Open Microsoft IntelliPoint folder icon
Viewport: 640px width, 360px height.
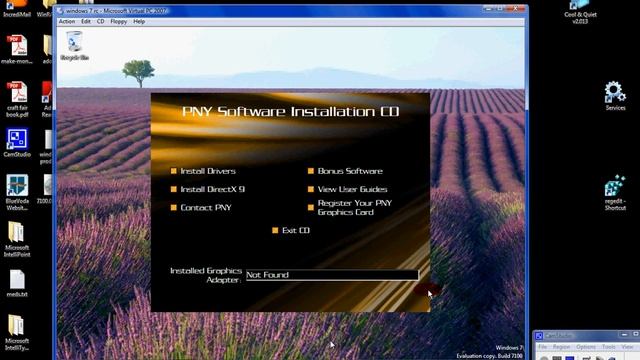(17, 240)
